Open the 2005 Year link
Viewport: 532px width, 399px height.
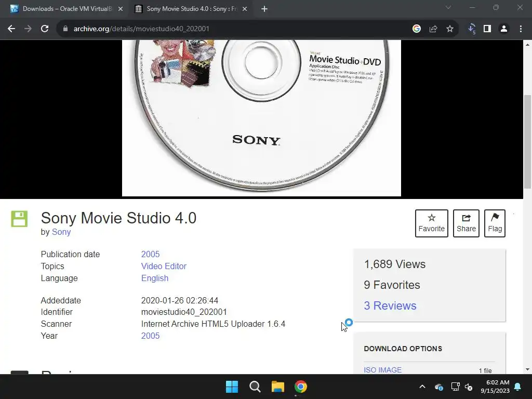pyautogui.click(x=150, y=336)
